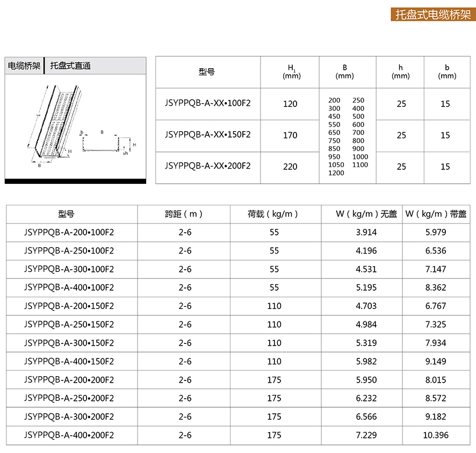Screen dimensions: 476x453
Task: Select the 电缆桥架 tab label
Action: [x=24, y=66]
